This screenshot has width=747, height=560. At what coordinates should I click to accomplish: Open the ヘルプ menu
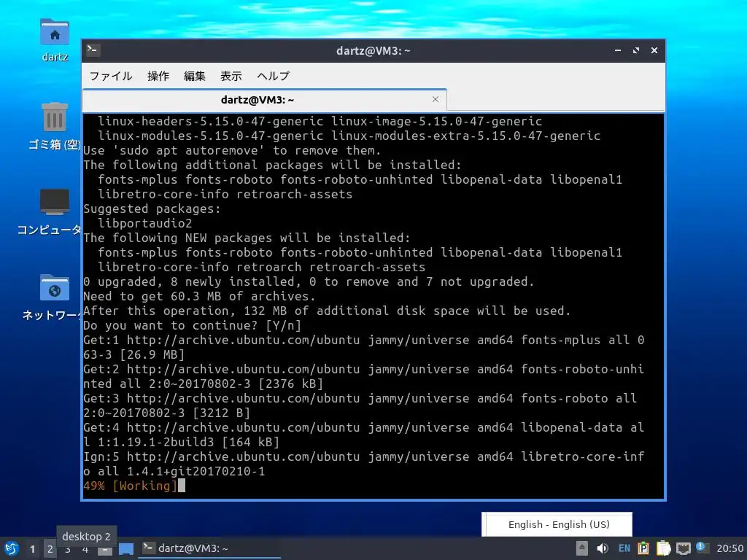(x=273, y=76)
